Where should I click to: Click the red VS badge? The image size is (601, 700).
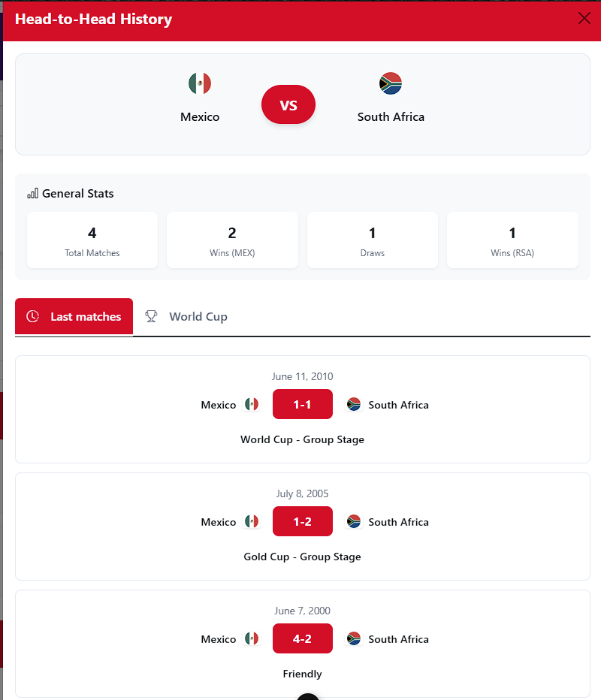(x=288, y=105)
